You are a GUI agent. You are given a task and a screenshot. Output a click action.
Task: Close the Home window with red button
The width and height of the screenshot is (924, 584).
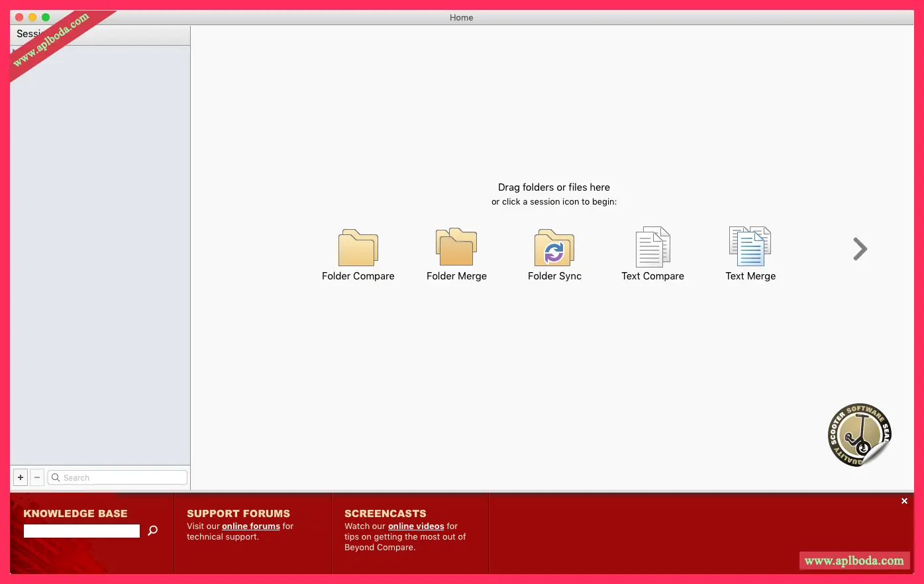pyautogui.click(x=19, y=17)
